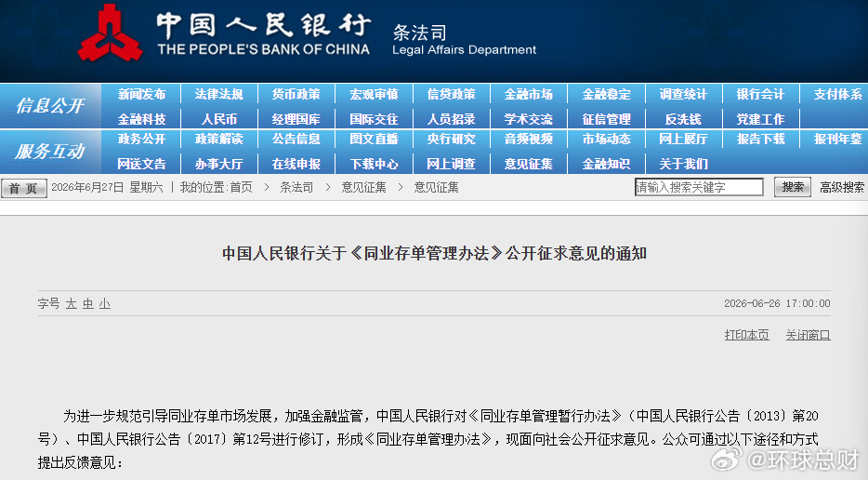The image size is (868, 480).
Task: Click the 条法司 department title in header
Action: point(420,33)
